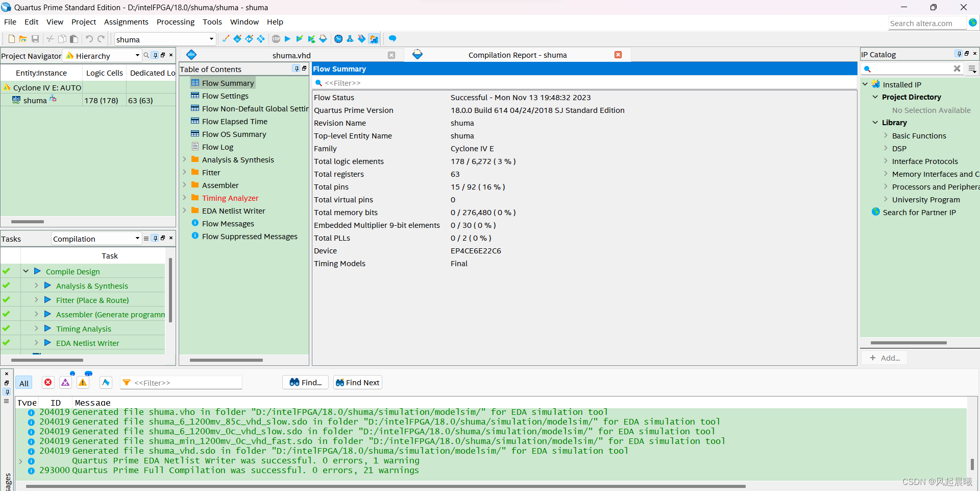Open the IP Catalog options menu icon
980x491 pixels.
[x=972, y=68]
